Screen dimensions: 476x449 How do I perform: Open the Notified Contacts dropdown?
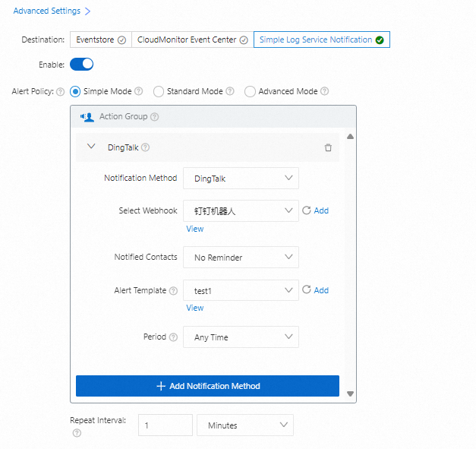click(241, 258)
